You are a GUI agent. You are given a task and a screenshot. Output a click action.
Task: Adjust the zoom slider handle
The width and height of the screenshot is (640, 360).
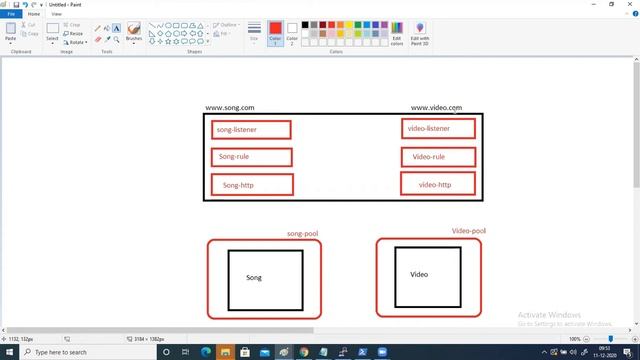pos(611,339)
